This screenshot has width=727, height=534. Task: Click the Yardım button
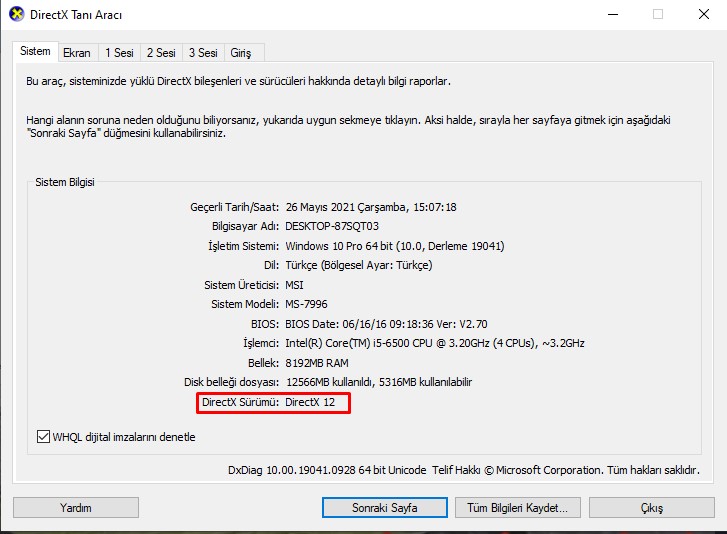[x=76, y=508]
